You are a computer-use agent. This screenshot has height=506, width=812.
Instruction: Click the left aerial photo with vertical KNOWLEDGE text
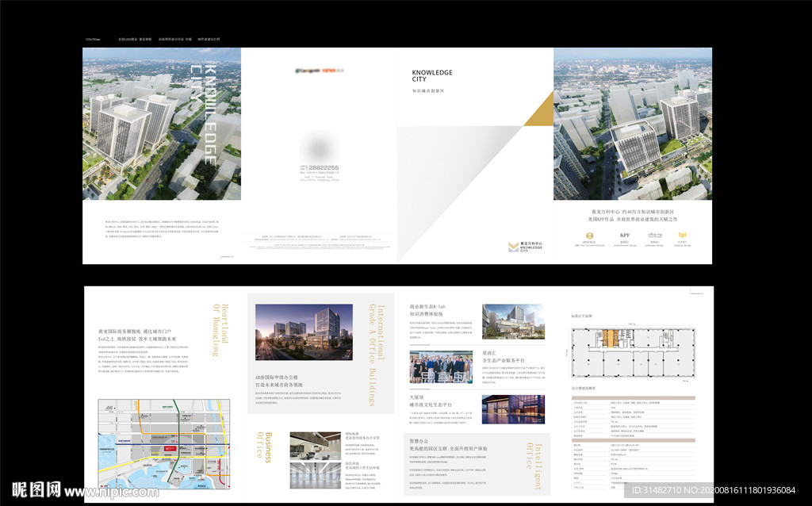coord(162,124)
